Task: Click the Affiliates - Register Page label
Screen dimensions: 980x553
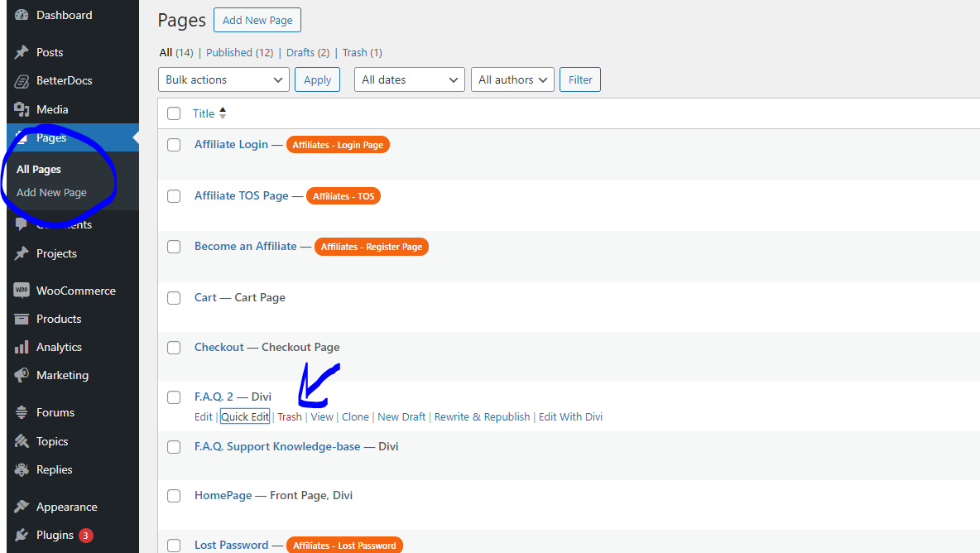Action: tap(372, 247)
